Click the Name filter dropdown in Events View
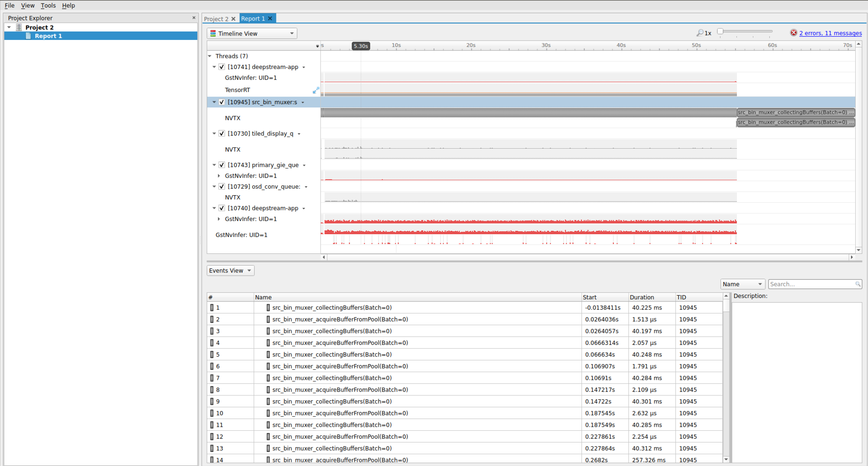 (742, 283)
